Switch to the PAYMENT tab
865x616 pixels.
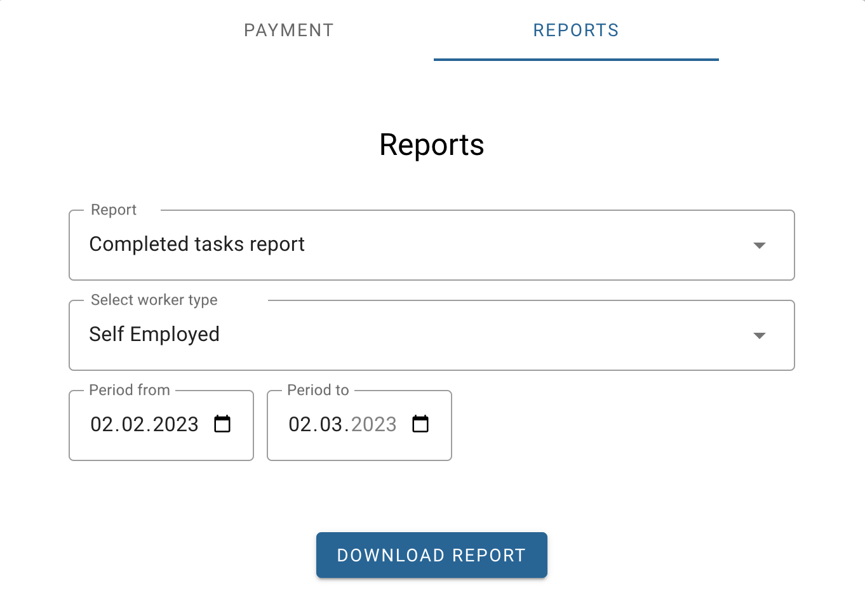coord(289,30)
